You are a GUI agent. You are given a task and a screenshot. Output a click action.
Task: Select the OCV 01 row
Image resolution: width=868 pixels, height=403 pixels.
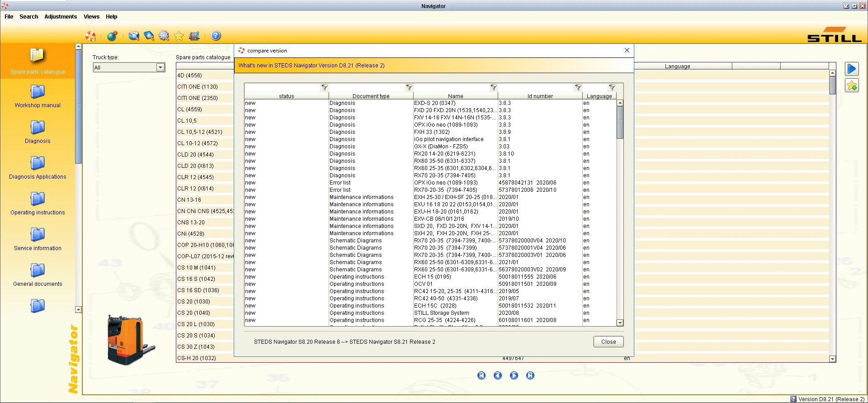(430, 284)
